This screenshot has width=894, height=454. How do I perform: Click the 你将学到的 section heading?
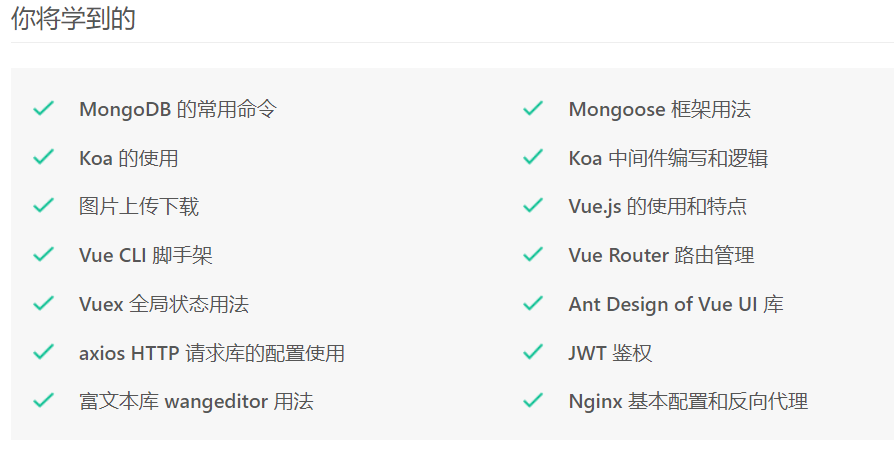click(x=73, y=18)
